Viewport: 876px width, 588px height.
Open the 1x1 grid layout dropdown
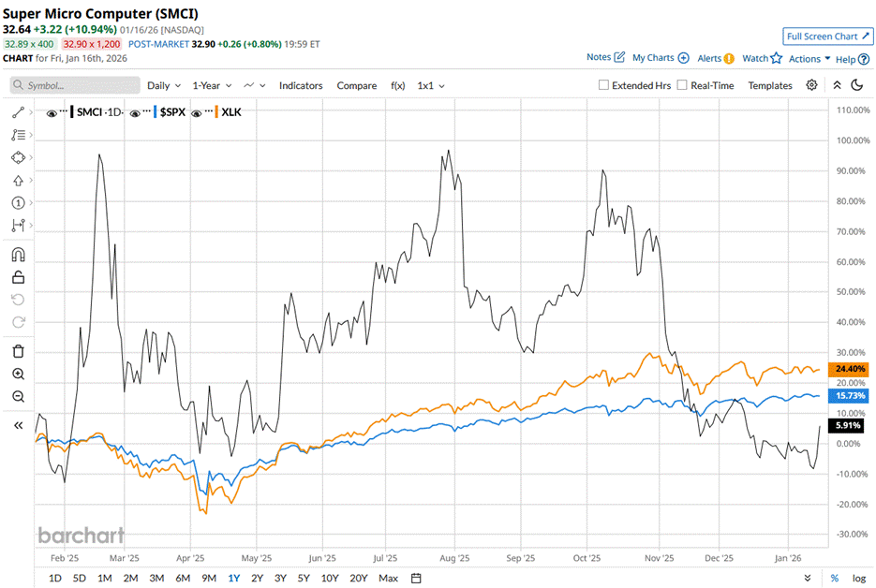[x=431, y=85]
